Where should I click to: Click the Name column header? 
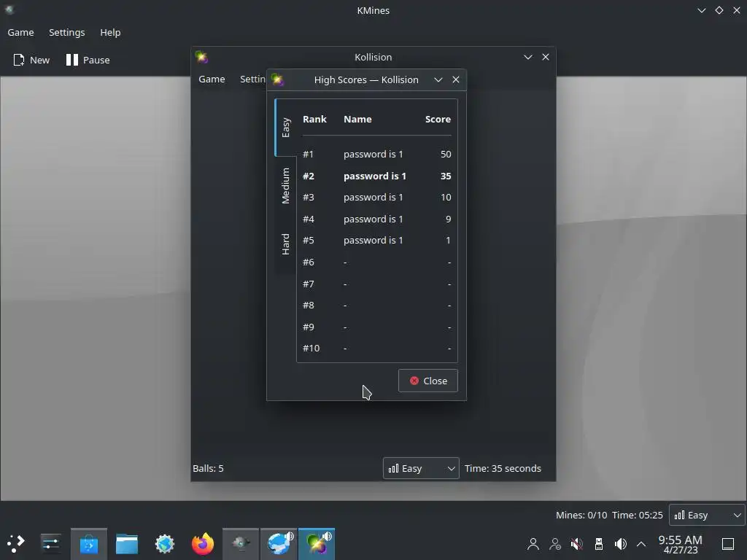tap(357, 119)
